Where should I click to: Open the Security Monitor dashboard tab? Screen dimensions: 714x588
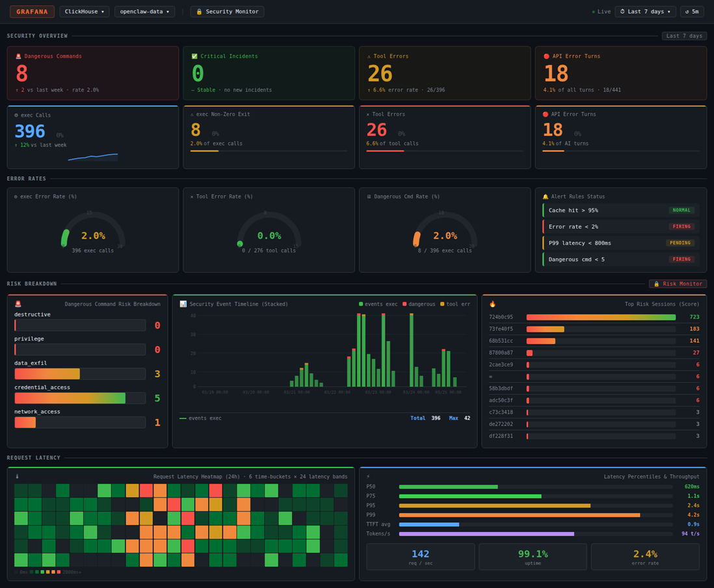pos(227,12)
